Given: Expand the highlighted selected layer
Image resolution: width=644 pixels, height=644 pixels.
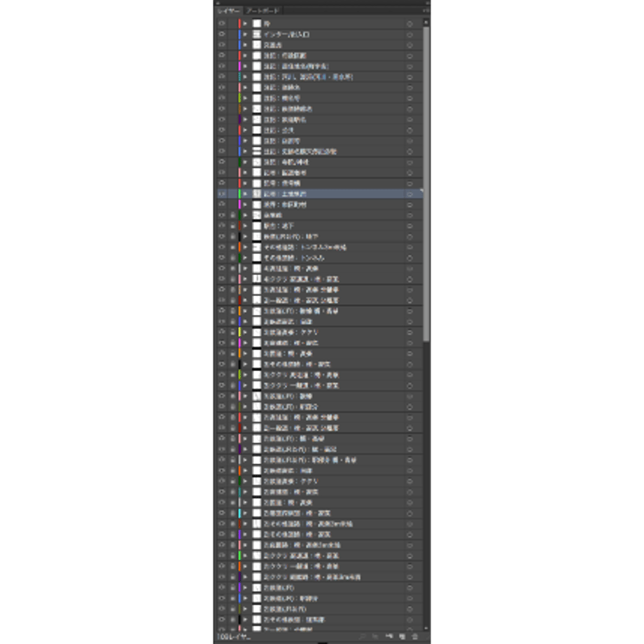Looking at the screenshot, I should pos(245,194).
